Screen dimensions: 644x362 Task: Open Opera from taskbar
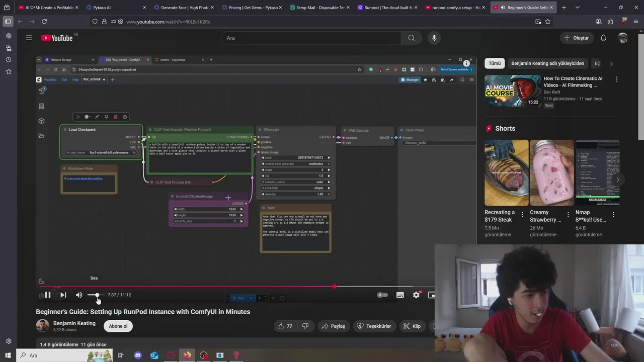[171, 355]
